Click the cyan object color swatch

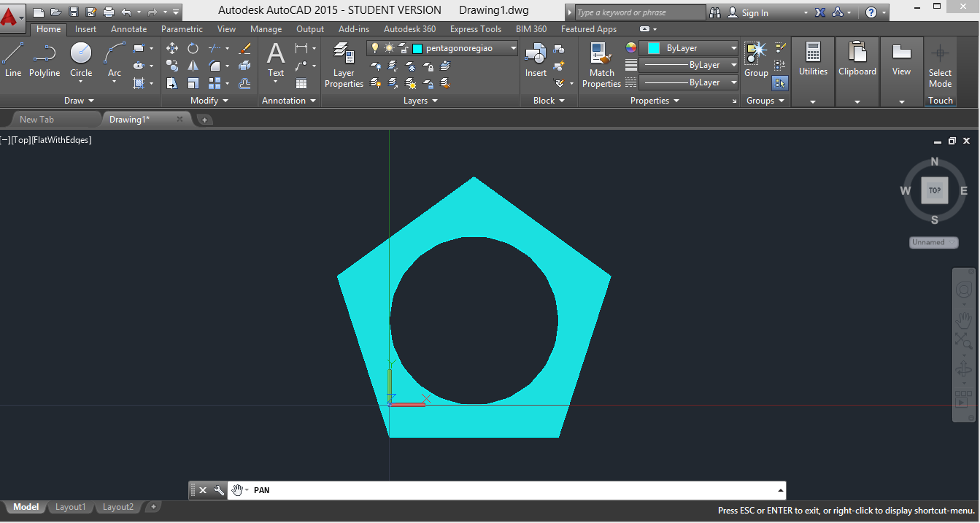(654, 48)
